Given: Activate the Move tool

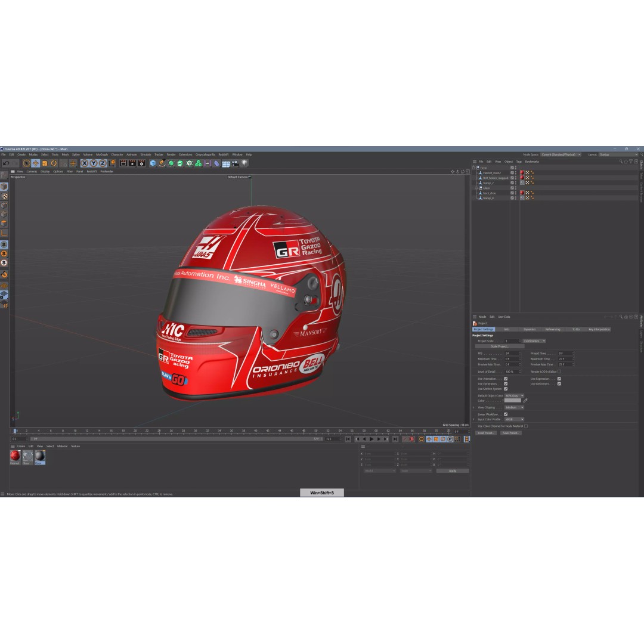Looking at the screenshot, I should point(35,163).
